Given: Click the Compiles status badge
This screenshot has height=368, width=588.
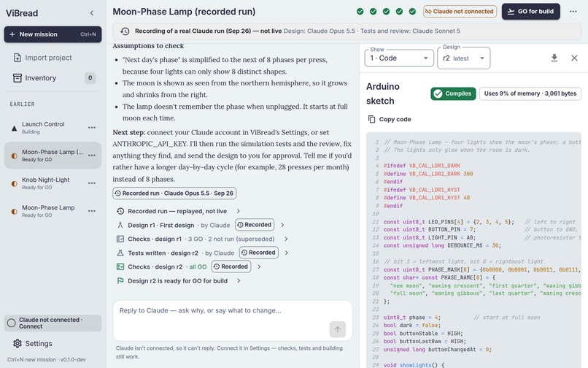Looking at the screenshot, I should coord(453,93).
